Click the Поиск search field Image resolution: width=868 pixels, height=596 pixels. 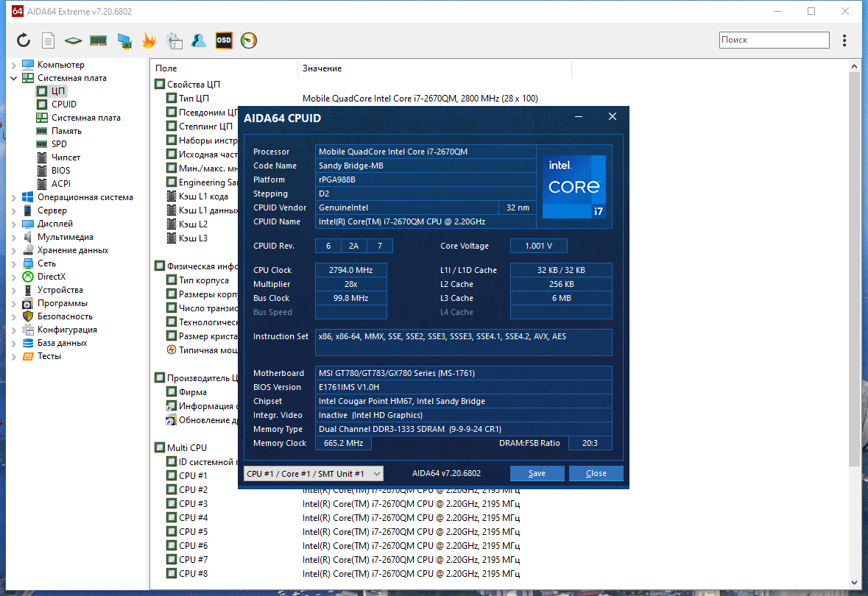pos(774,40)
